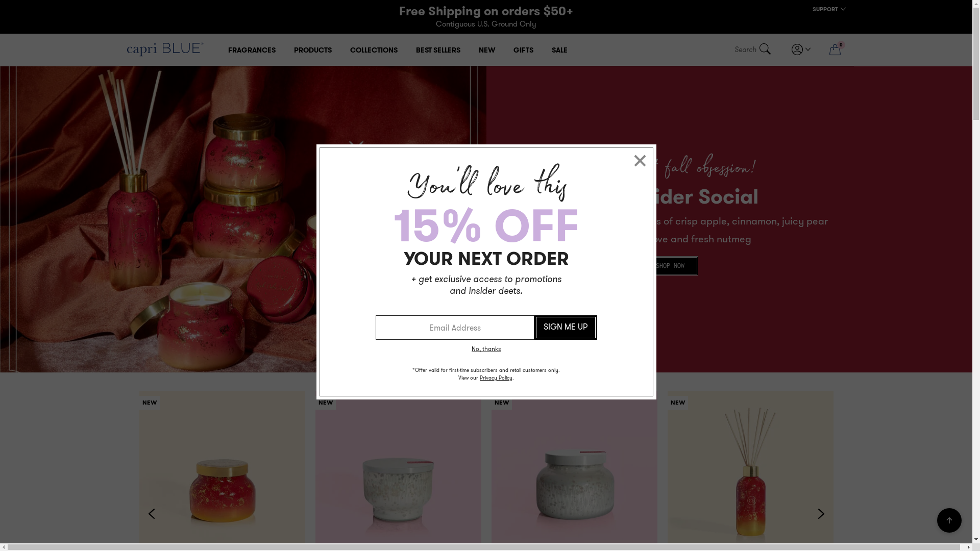Expand account menu chevron
Image resolution: width=980 pixels, height=551 pixels.
click(x=808, y=49)
